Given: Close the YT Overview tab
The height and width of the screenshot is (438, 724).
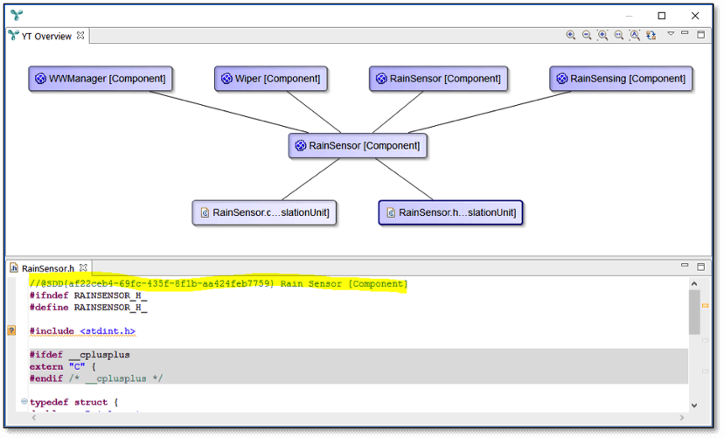Looking at the screenshot, I should pos(80,36).
